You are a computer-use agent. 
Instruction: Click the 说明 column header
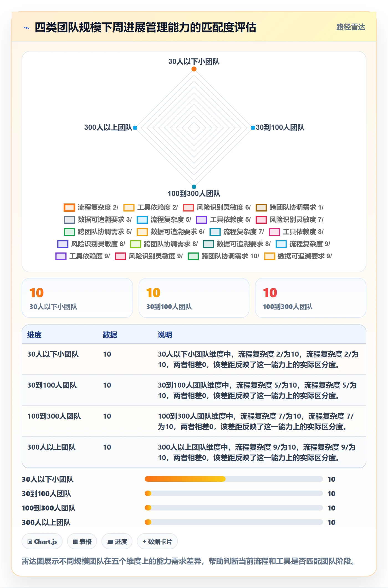165,335
